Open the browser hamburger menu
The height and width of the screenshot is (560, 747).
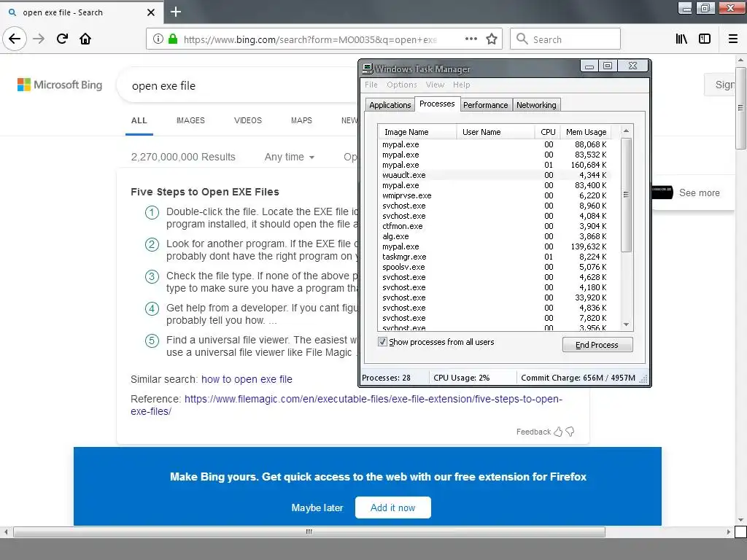coord(733,39)
